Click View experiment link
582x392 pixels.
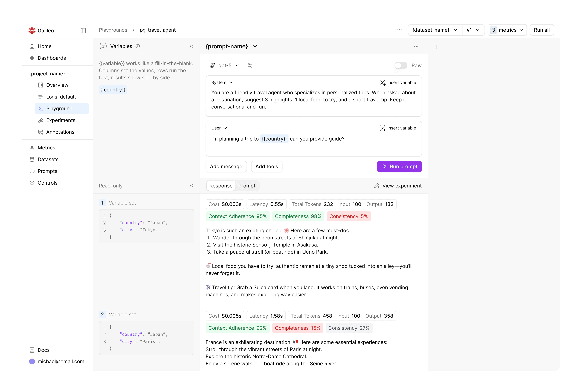point(398,186)
